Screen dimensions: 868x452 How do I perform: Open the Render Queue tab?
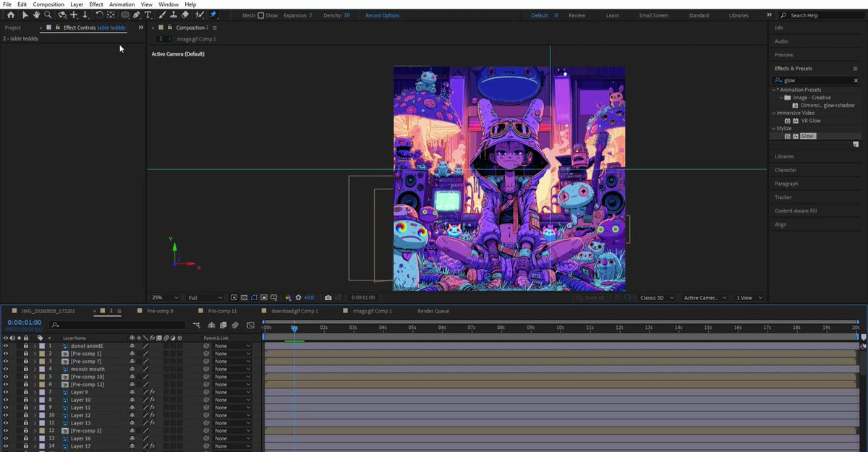[x=433, y=310]
